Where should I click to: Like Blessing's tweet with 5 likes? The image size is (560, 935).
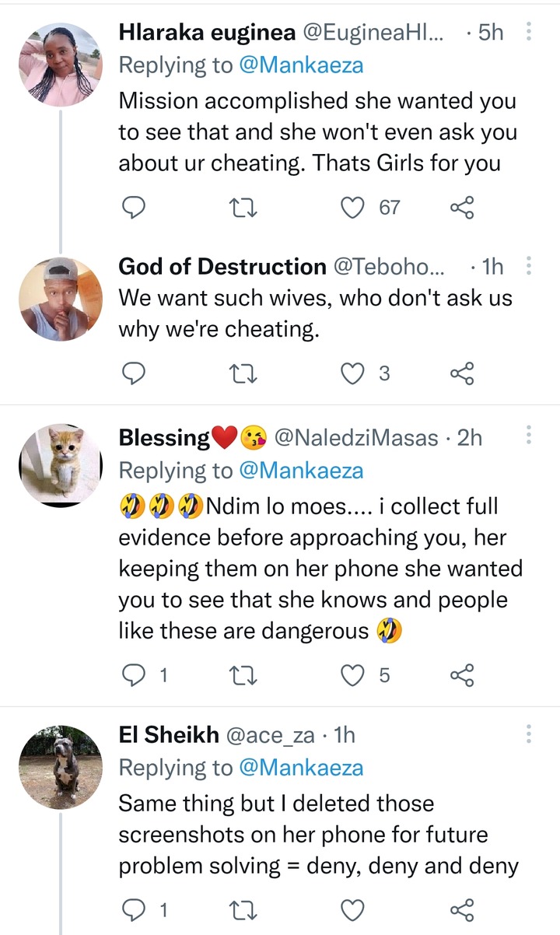click(355, 675)
